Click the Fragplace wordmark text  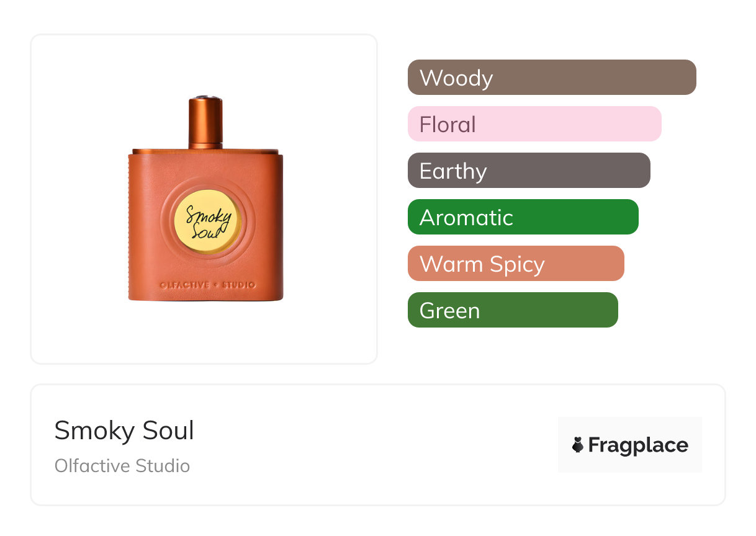click(x=638, y=445)
